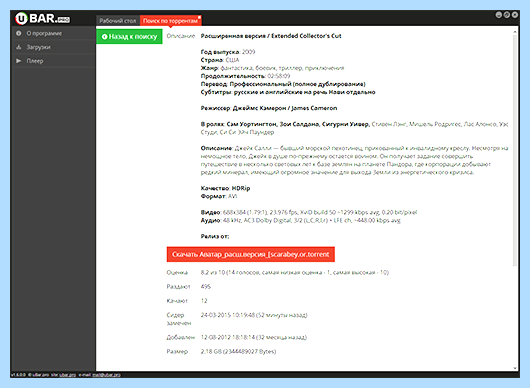Click the red Скачать Аватар torrent button

pyautogui.click(x=250, y=254)
